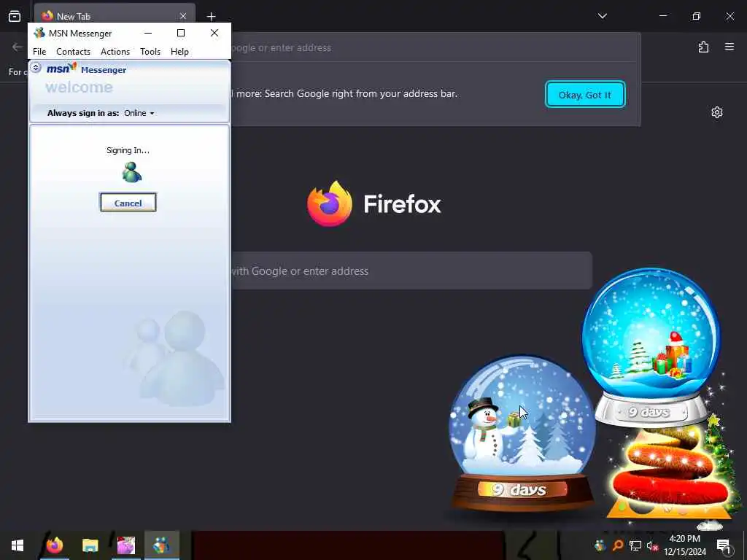Screen dimensions: 747x560
Task: Open the pink pig app on the taskbar
Action: tap(125, 545)
